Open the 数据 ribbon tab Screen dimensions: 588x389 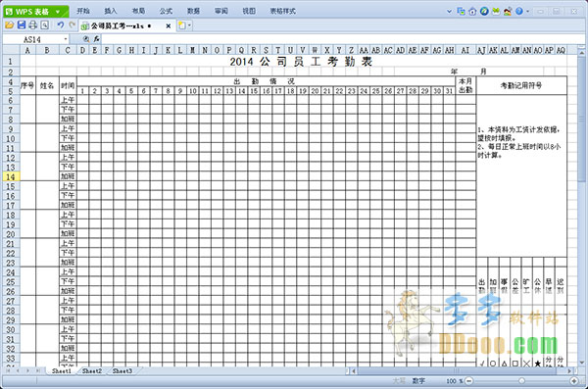click(193, 11)
